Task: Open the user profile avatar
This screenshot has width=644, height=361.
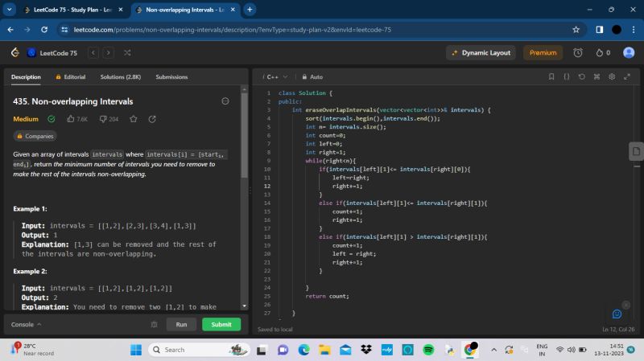Action: pos(629,52)
